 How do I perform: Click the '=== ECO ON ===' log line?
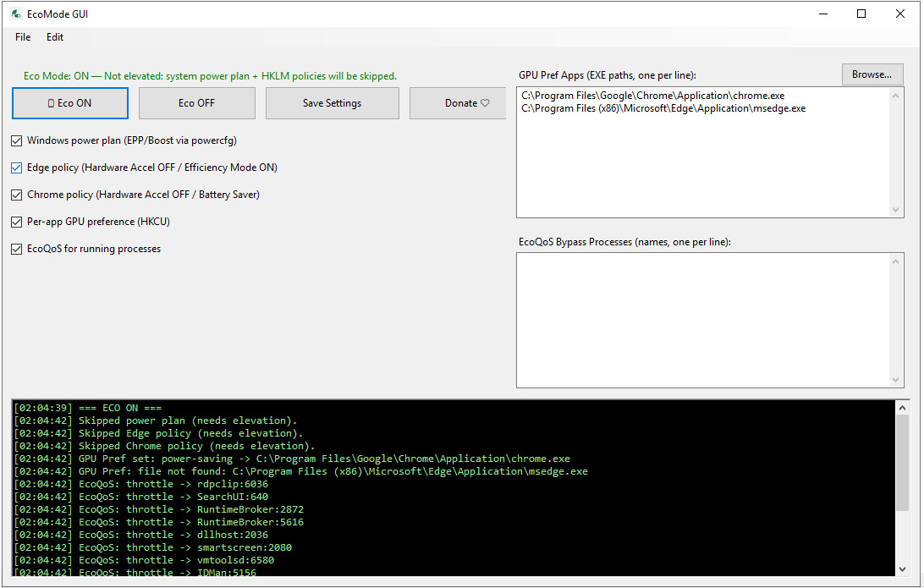click(88, 408)
